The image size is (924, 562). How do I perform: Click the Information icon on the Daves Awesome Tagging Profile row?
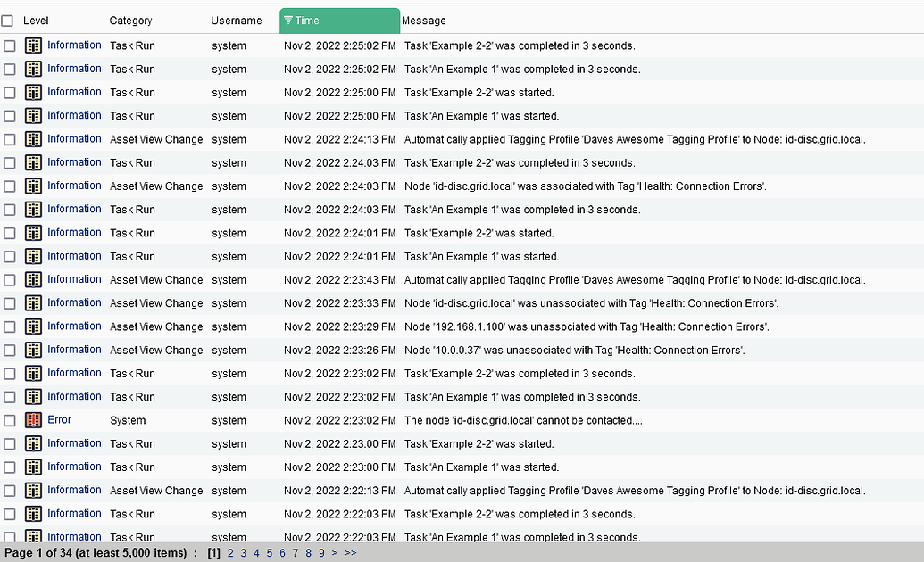(x=33, y=138)
